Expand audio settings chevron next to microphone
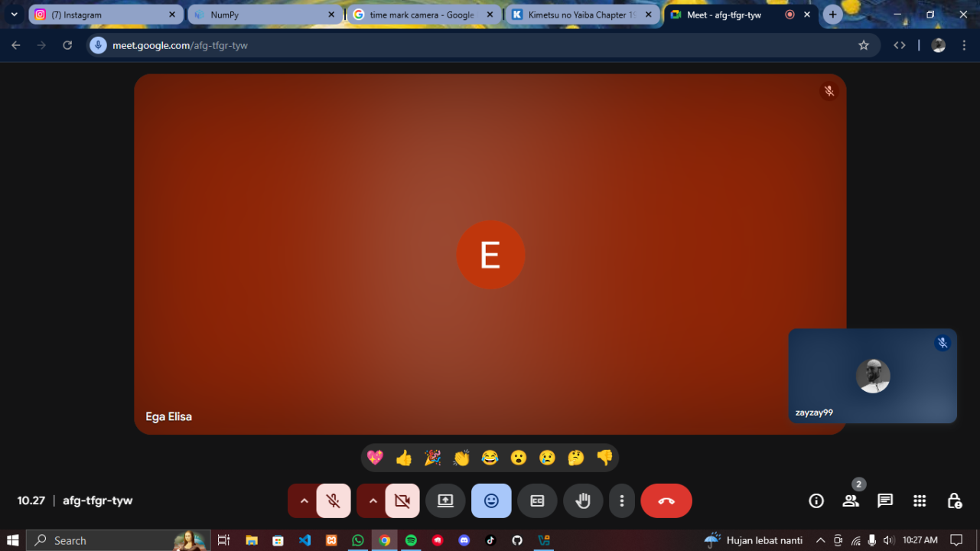 (304, 501)
